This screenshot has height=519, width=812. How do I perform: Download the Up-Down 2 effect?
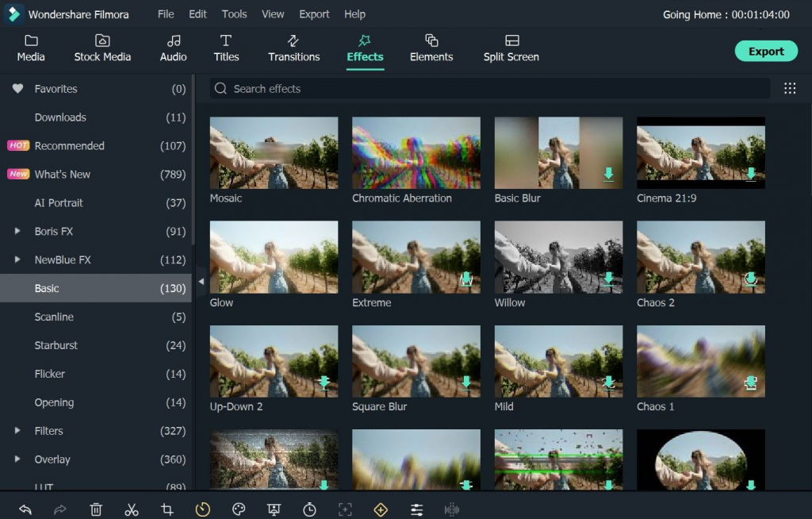tap(324, 383)
